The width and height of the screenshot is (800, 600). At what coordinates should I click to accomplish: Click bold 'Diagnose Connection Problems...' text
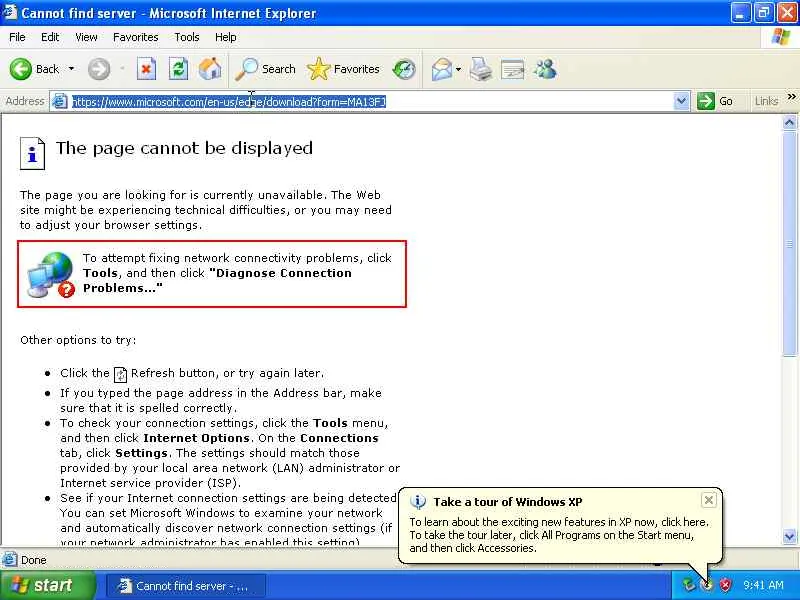[x=217, y=281]
